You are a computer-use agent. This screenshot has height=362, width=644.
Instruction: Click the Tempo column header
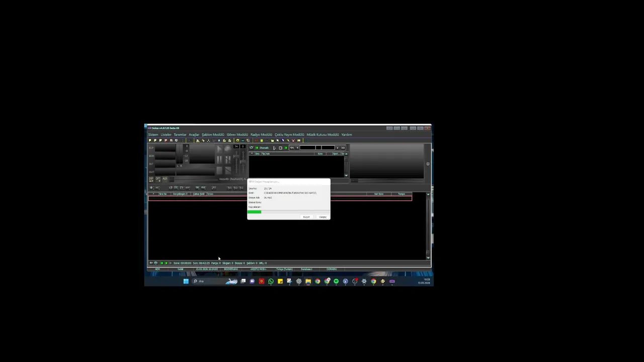coord(401,194)
